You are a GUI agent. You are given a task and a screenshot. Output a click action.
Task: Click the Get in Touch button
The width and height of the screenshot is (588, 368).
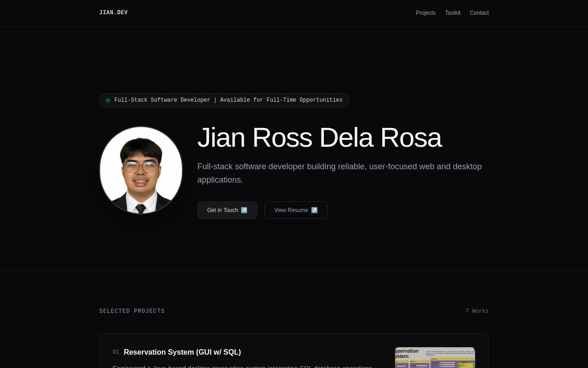pyautogui.click(x=227, y=210)
